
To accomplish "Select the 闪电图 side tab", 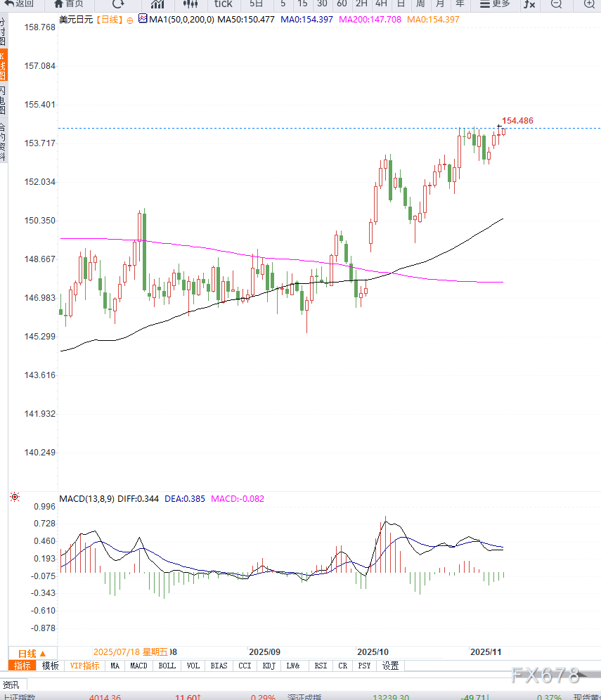I will pos(3,99).
